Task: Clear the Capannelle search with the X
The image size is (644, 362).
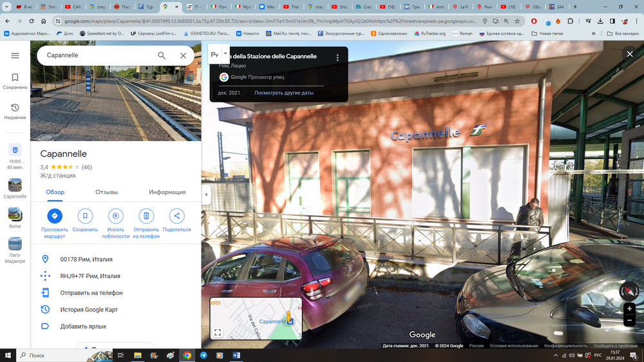Action: 183,55
